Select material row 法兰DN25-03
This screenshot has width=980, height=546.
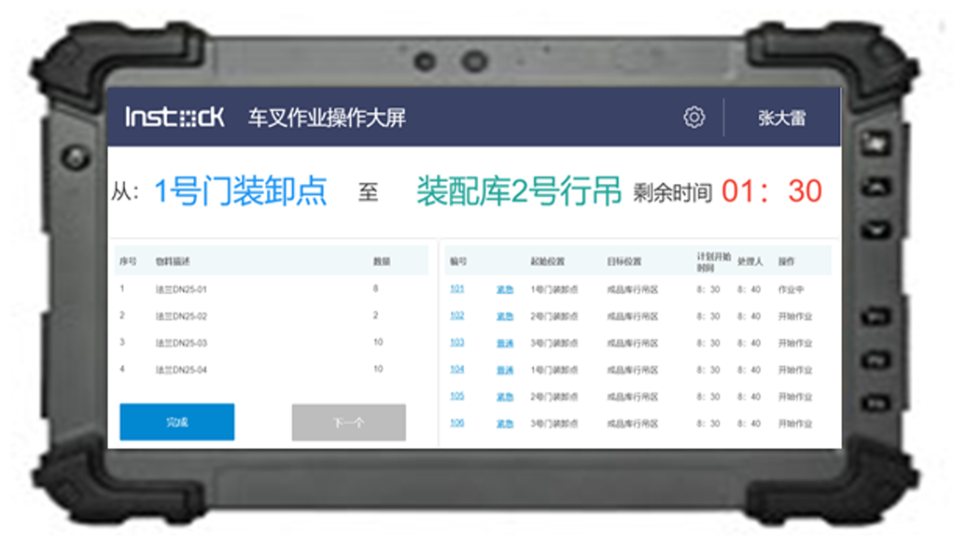(271, 343)
